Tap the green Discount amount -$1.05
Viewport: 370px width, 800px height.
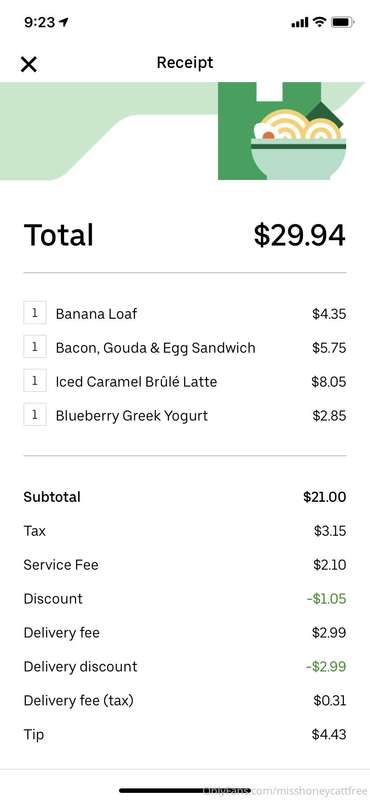[326, 598]
